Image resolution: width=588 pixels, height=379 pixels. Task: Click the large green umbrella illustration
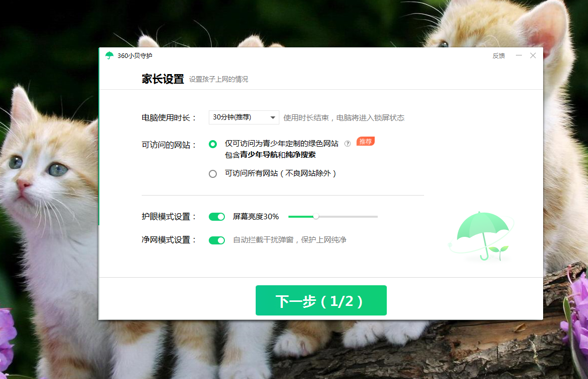pos(482,236)
